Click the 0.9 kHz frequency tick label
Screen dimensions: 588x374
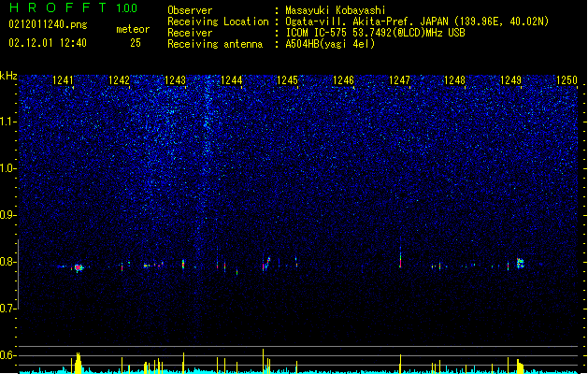[x=8, y=215]
